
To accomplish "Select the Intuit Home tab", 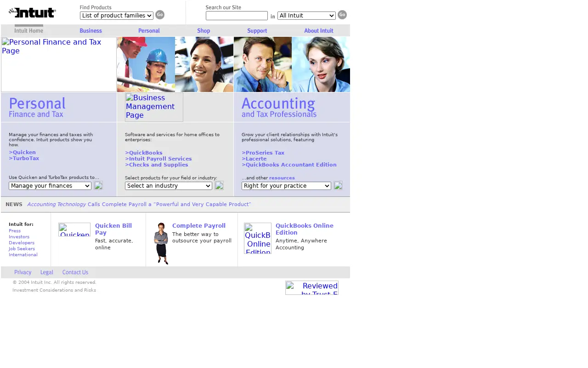I will (x=29, y=30).
